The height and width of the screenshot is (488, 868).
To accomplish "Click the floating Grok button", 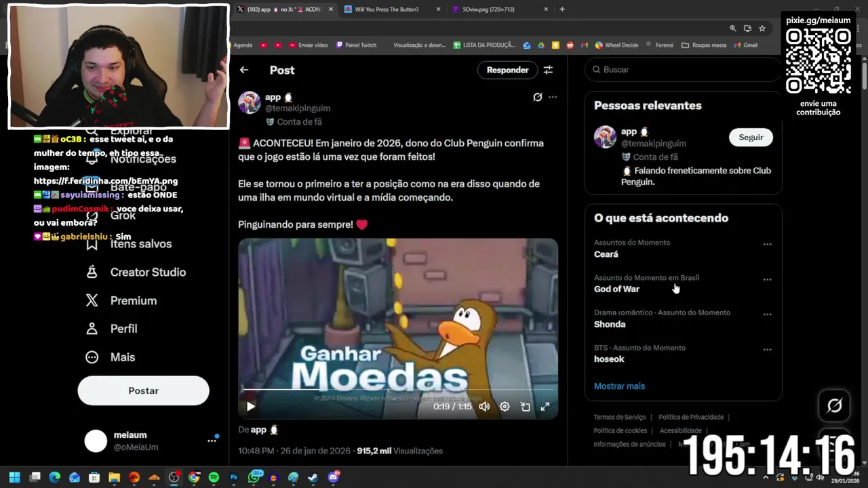I will pyautogui.click(x=834, y=405).
